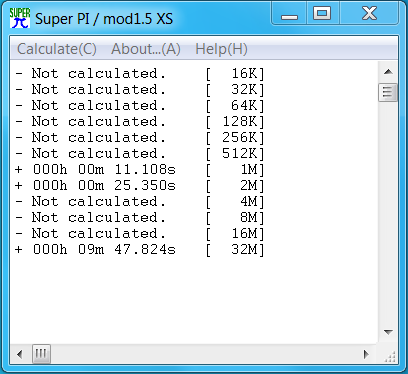Screen dimensions: 408x374
Task: Select the 4M 'Not calculated.' line
Action: click(x=140, y=202)
